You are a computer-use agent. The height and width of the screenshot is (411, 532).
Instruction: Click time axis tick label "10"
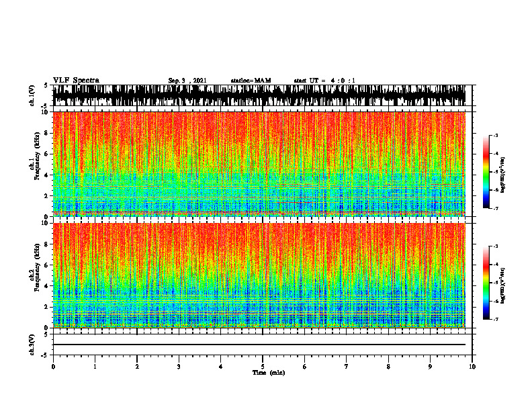(472, 367)
